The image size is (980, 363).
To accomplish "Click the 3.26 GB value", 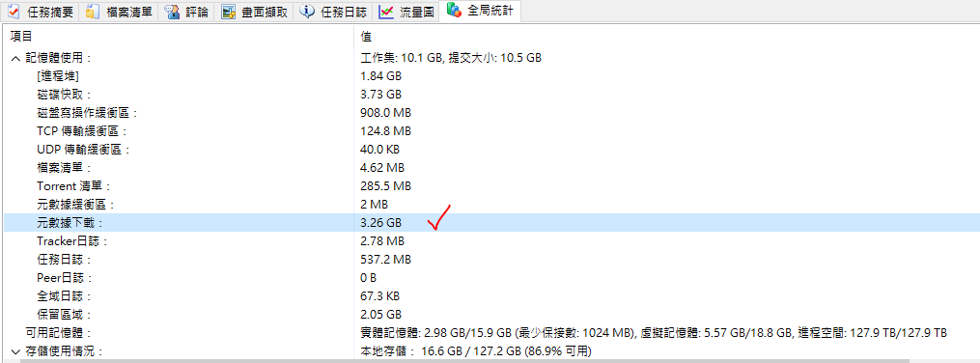I will pyautogui.click(x=381, y=222).
